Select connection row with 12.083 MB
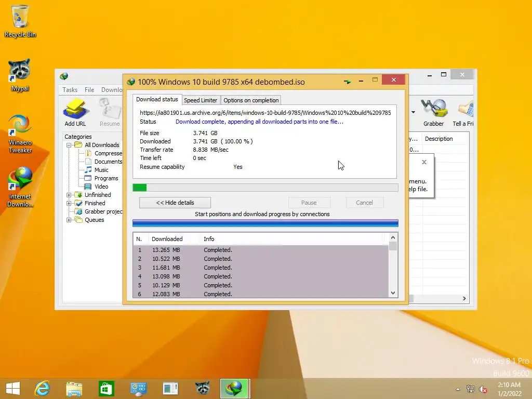 click(x=261, y=294)
